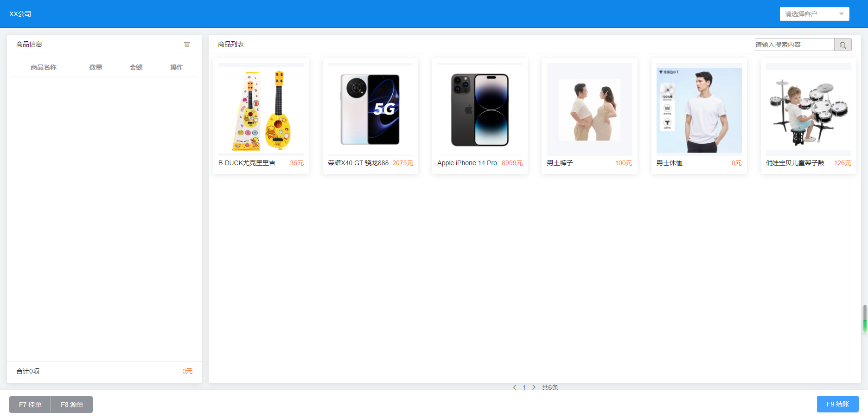Click the 男士裤子 product name
This screenshot has height=418, width=868.
coord(560,163)
